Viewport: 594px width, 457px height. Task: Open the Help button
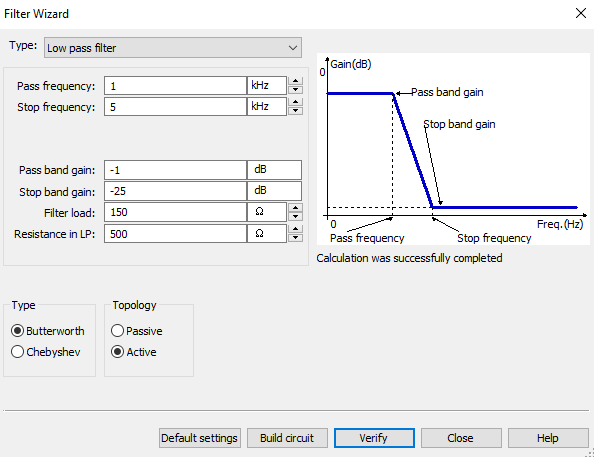(548, 438)
